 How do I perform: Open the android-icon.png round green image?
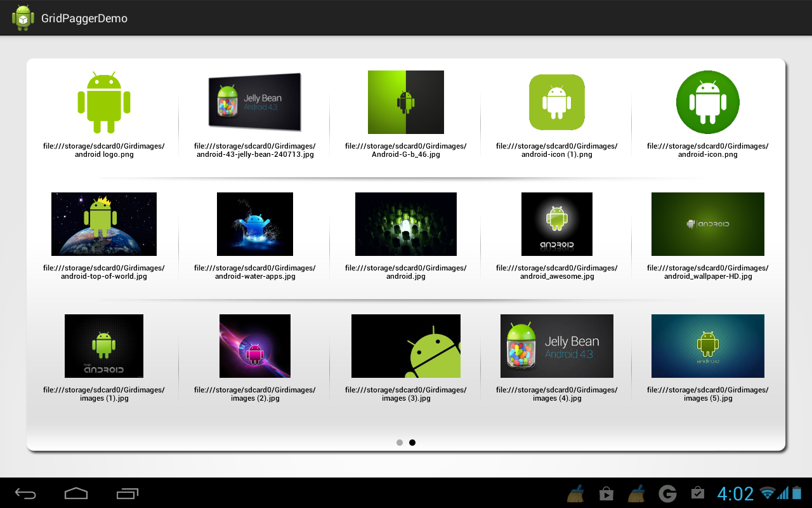[x=708, y=102]
